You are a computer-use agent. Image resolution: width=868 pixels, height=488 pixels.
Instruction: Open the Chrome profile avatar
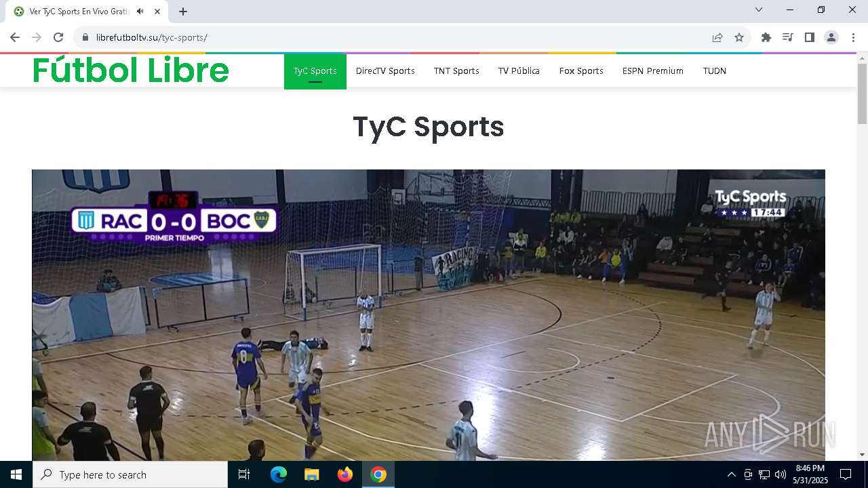(x=831, y=37)
